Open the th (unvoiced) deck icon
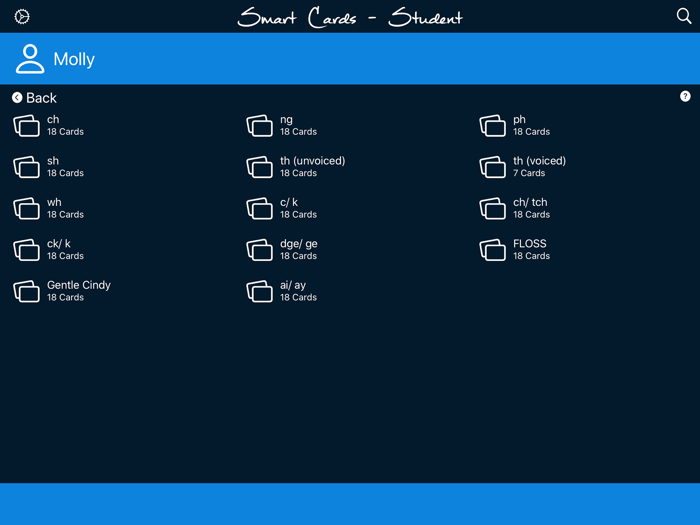Viewport: 700px width, 525px height. [x=259, y=167]
